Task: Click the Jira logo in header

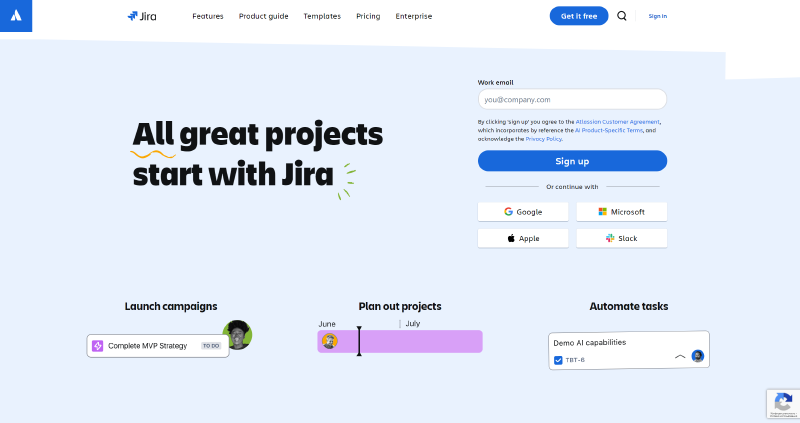Action: click(x=142, y=16)
